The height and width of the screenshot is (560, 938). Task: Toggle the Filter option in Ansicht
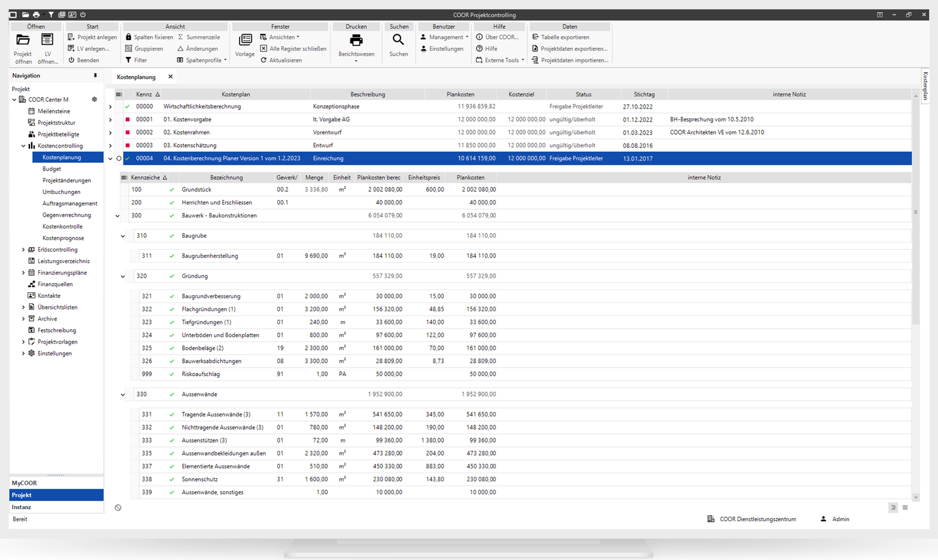pyautogui.click(x=136, y=60)
